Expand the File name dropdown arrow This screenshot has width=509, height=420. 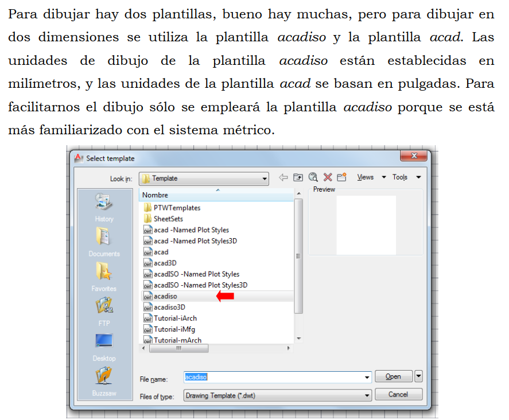click(x=367, y=377)
